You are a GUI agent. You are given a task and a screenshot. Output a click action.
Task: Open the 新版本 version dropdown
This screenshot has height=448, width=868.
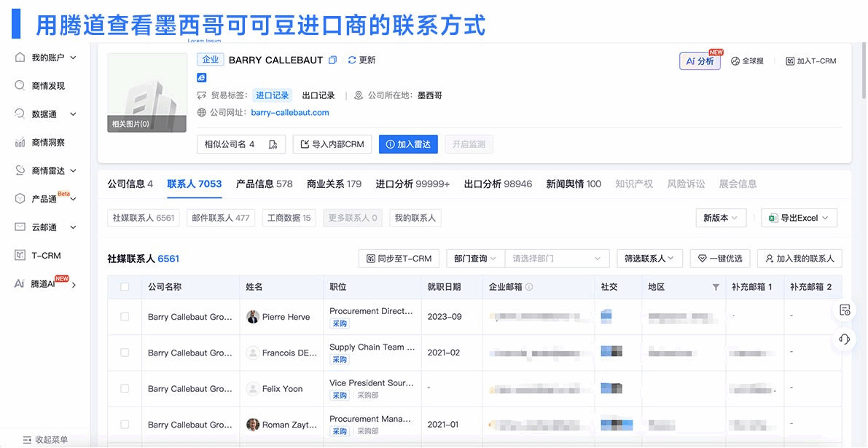(x=720, y=217)
